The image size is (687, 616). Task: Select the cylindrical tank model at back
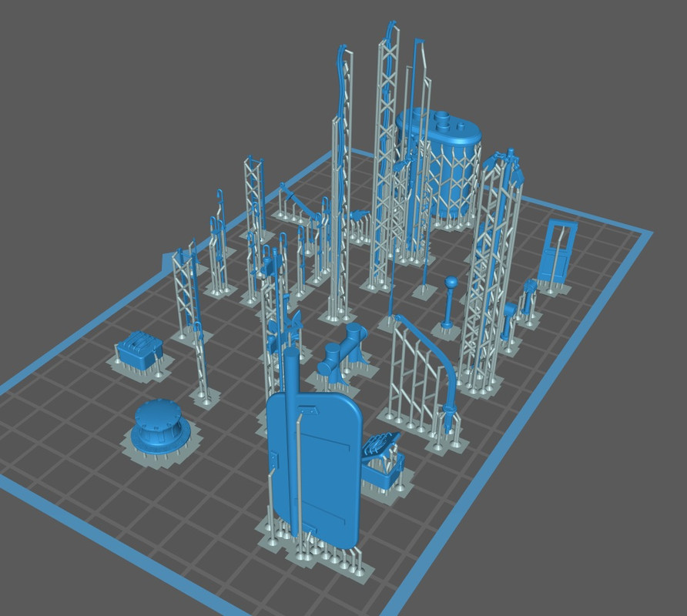[446, 163]
